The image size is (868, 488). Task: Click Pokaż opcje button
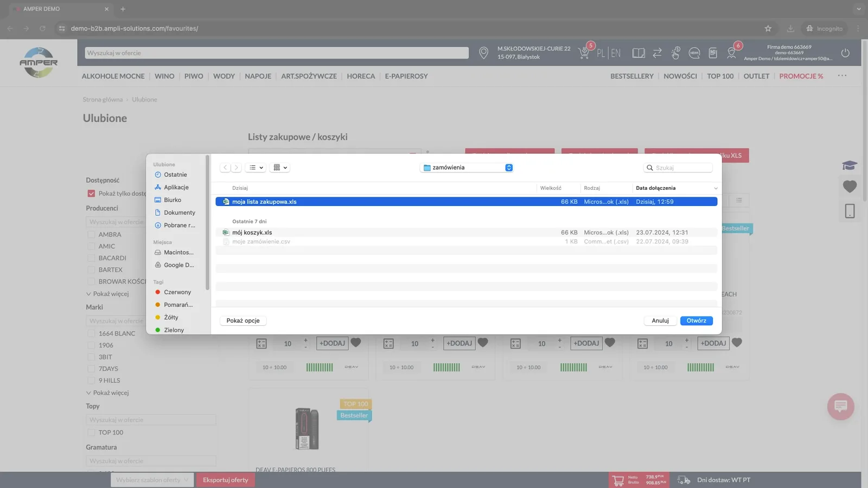tap(243, 320)
